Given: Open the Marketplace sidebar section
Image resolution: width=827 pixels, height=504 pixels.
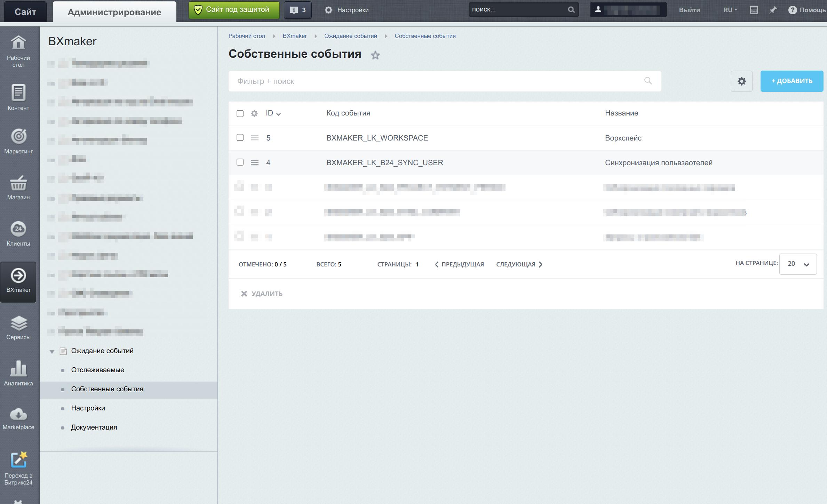Looking at the screenshot, I should tap(18, 419).
